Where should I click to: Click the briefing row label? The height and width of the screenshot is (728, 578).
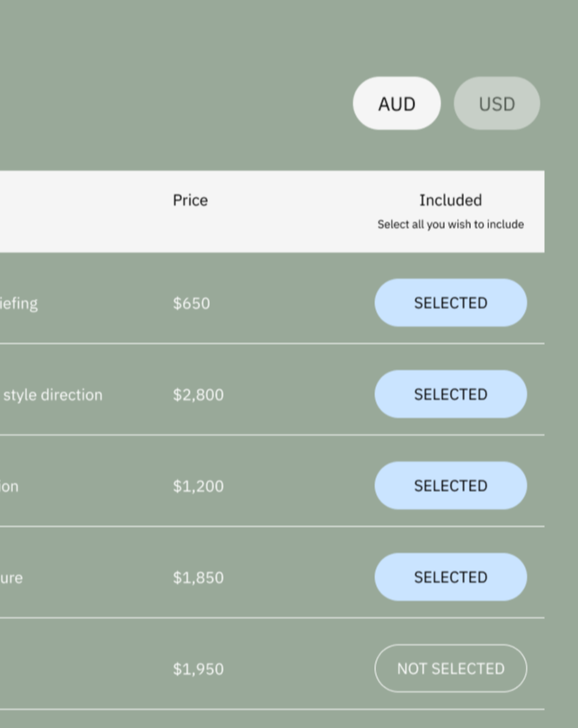pos(19,303)
